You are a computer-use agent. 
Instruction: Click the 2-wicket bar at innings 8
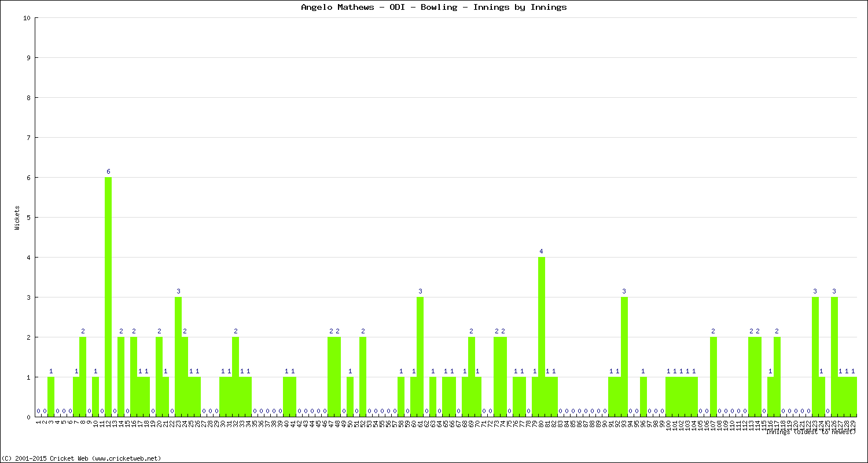(83, 377)
